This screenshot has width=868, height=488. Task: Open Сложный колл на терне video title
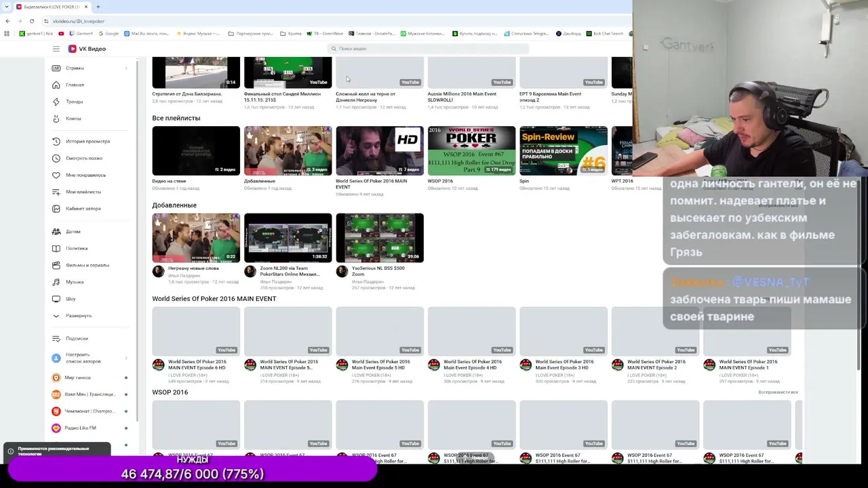click(x=366, y=97)
